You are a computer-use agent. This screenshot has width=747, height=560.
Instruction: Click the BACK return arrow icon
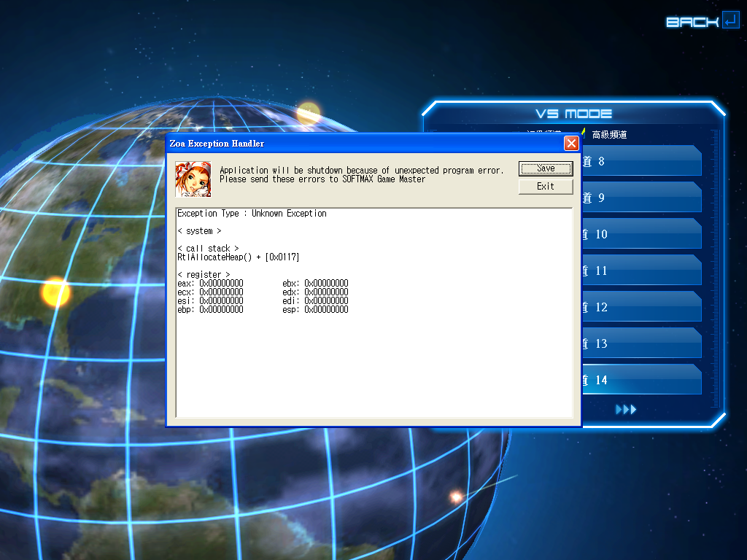[731, 20]
